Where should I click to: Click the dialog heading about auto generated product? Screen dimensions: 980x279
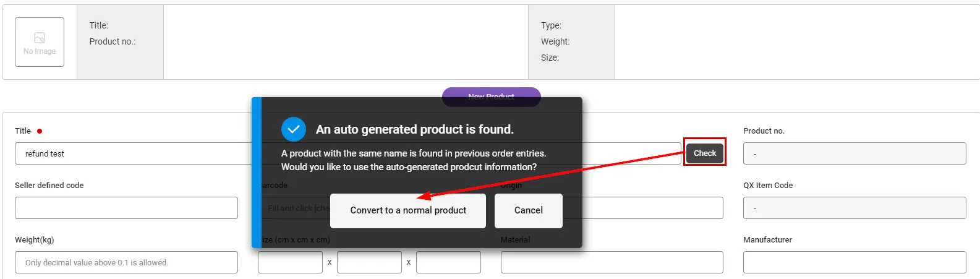click(414, 129)
